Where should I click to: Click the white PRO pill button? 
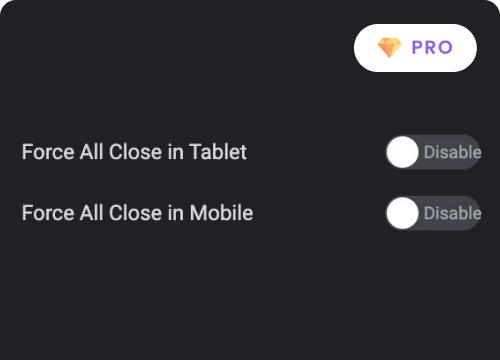[415, 48]
